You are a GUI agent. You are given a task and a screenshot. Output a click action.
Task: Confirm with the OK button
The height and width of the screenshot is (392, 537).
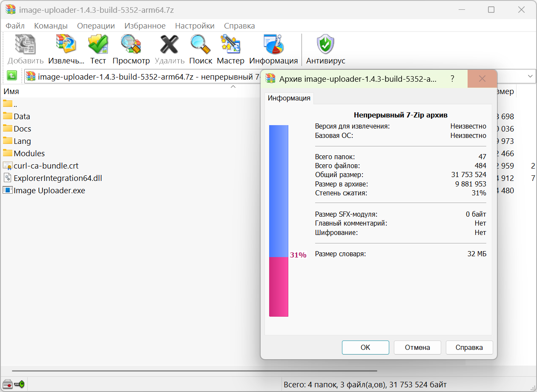tap(365, 347)
